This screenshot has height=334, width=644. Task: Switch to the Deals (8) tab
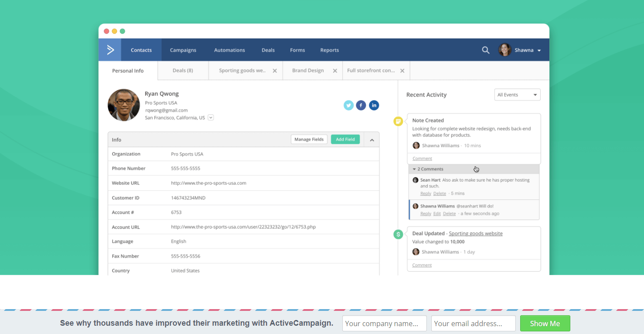click(x=183, y=70)
